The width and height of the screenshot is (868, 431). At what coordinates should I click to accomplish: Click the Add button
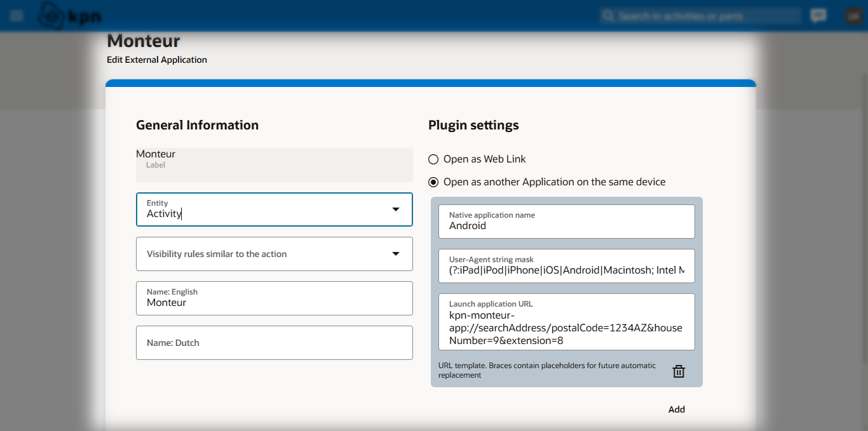(677, 409)
